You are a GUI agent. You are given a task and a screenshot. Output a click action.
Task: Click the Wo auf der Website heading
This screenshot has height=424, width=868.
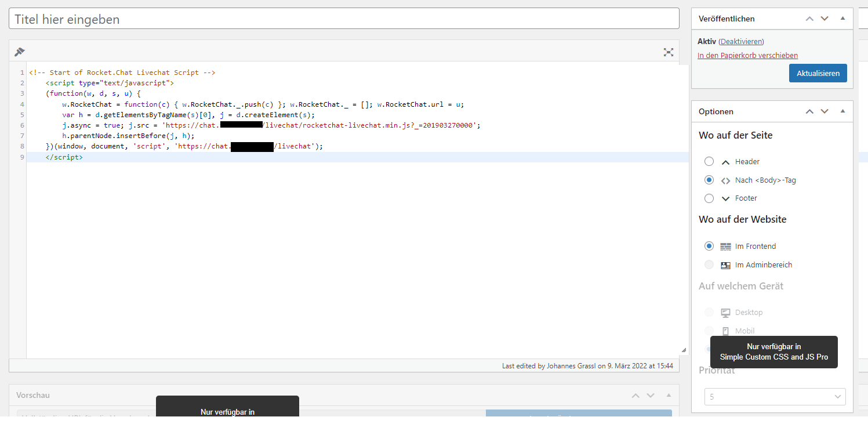tap(743, 219)
